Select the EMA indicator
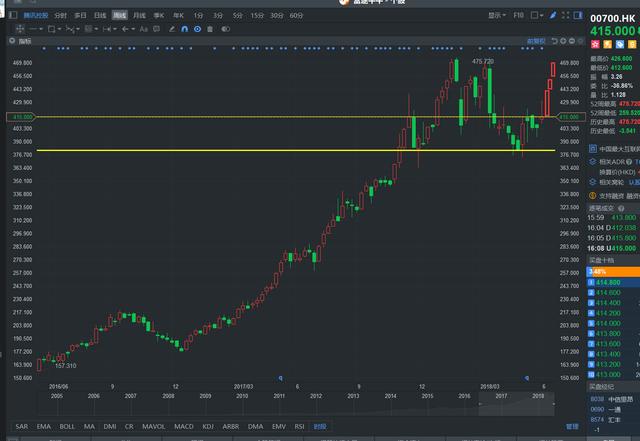The width and height of the screenshot is (640, 441). (44, 426)
